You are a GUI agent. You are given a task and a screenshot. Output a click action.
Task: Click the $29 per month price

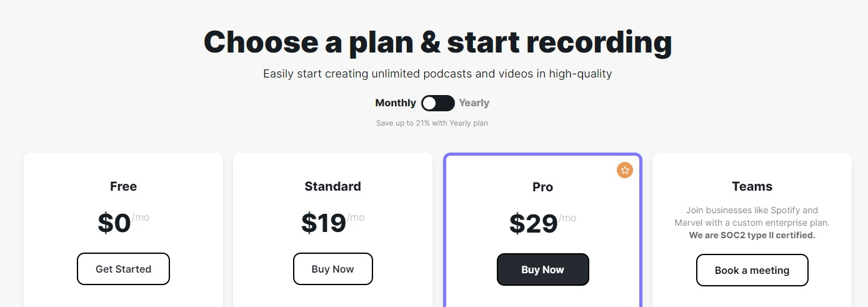coord(543,223)
